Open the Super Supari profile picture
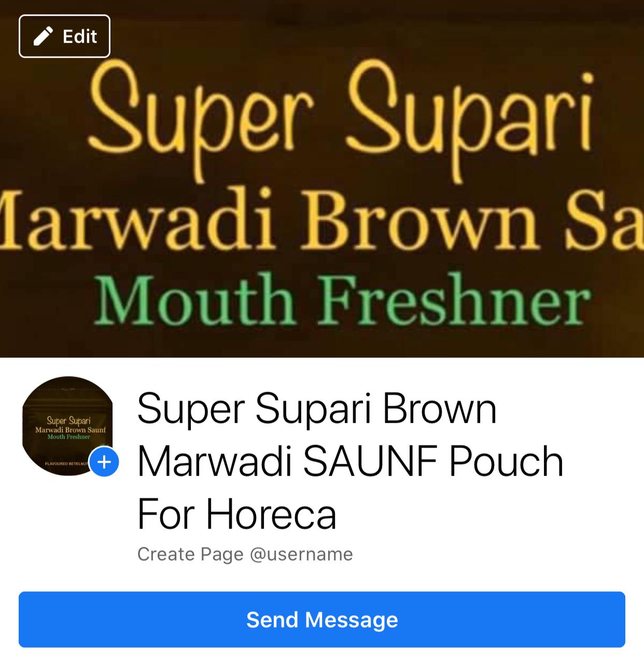Image resolution: width=644 pixels, height=657 pixels. tap(67, 426)
